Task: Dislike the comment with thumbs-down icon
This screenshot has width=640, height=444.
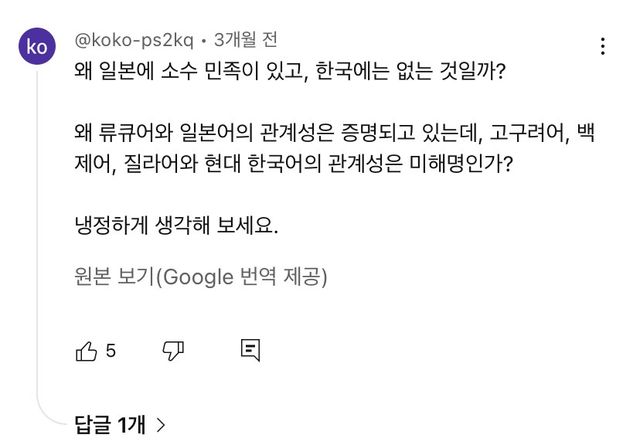Action: click(173, 350)
